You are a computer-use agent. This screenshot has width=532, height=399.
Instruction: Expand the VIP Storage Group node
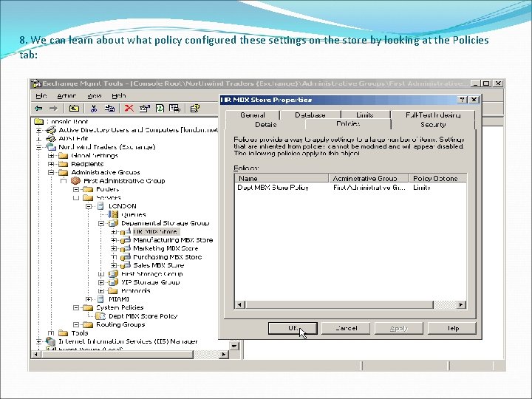tap(101, 282)
